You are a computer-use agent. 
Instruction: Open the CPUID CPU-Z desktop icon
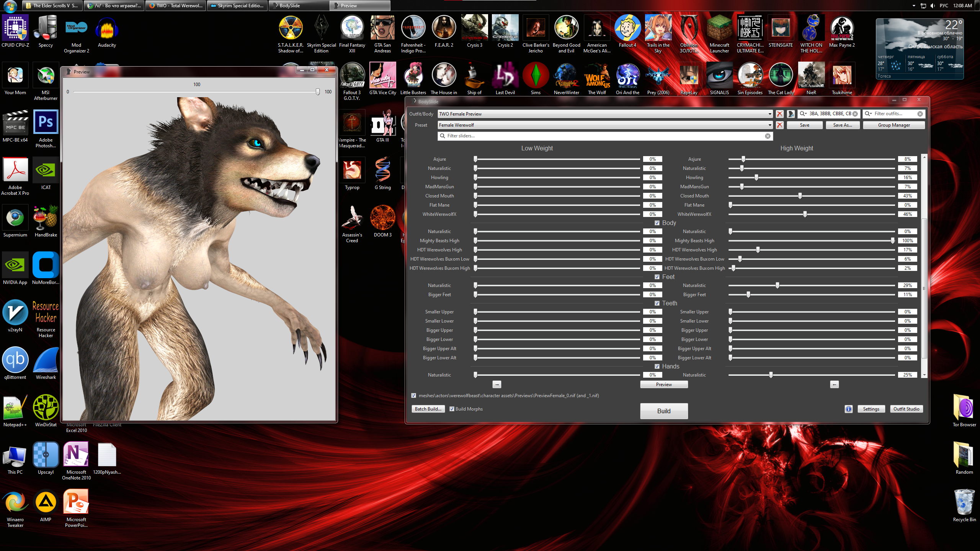[15, 31]
